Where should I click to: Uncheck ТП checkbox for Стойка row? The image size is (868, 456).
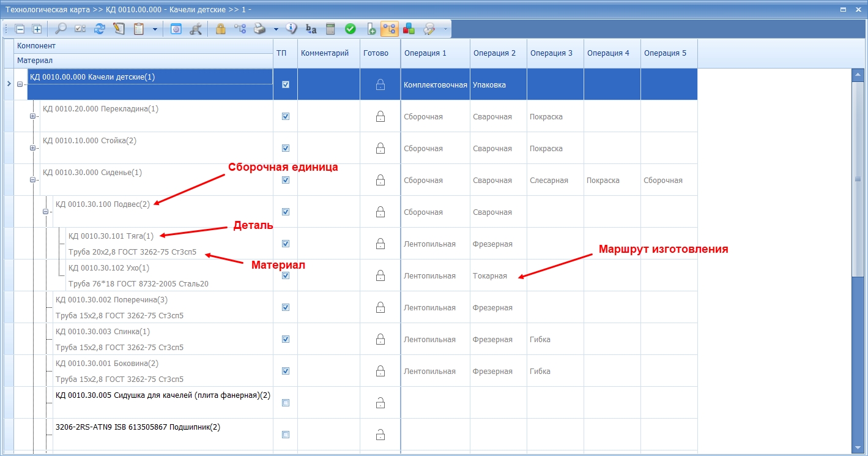pos(286,148)
